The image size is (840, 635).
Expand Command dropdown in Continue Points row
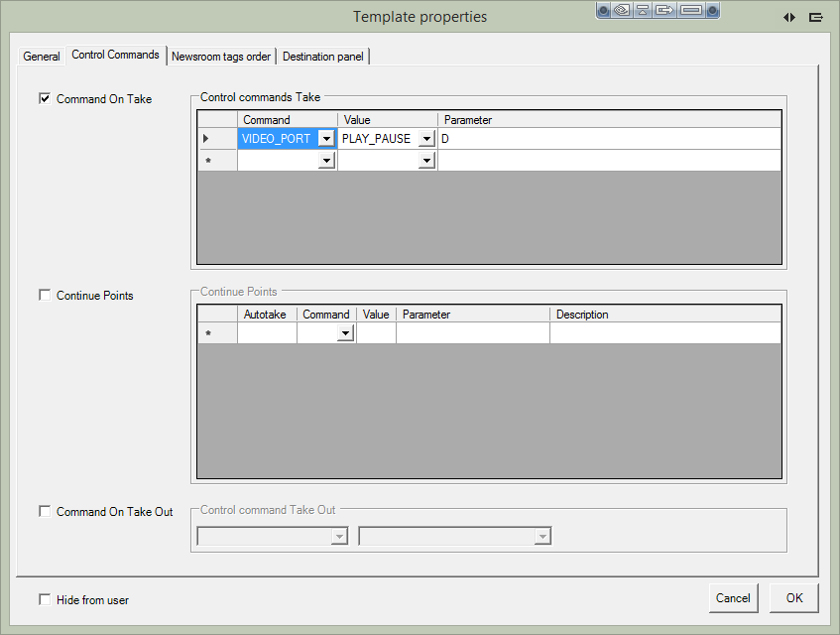tap(344, 334)
